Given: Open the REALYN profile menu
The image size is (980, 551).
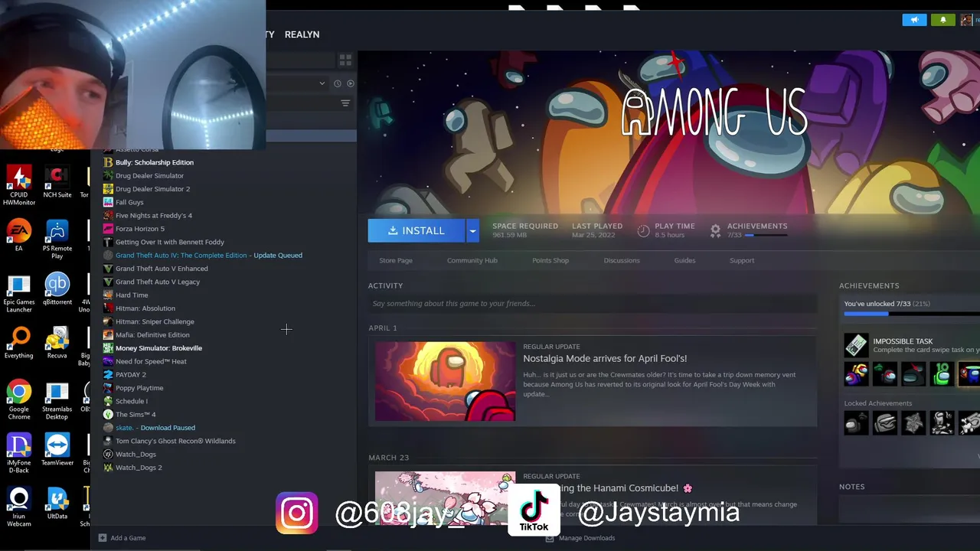Looking at the screenshot, I should [302, 34].
